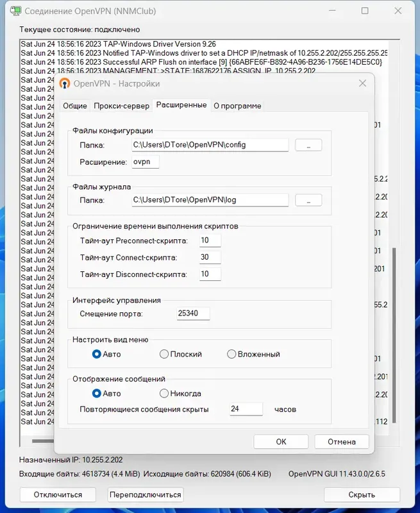Click Переподключиться button
The width and height of the screenshot is (420, 513).
[x=145, y=494]
